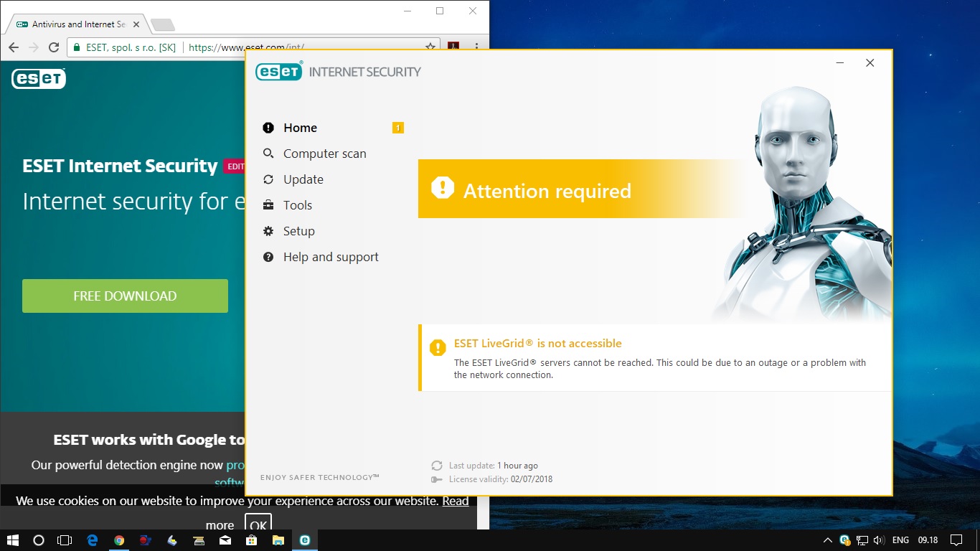This screenshot has width=980, height=551.
Task: Open Task View on the taskbar
Action: coord(65,540)
